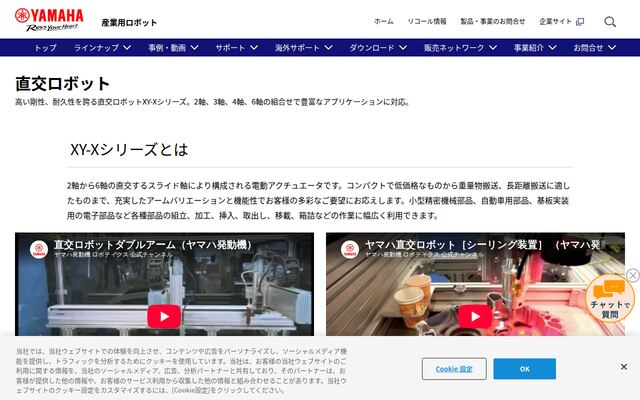Close the cookie banner with the X
This screenshot has width=640, height=400.
coord(624,367)
